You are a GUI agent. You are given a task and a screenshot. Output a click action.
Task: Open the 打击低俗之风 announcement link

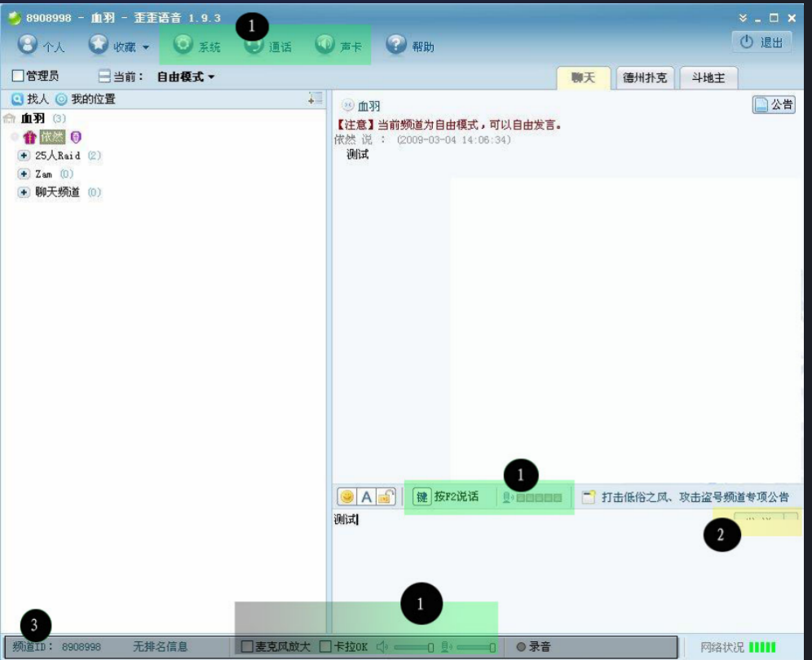pos(695,498)
